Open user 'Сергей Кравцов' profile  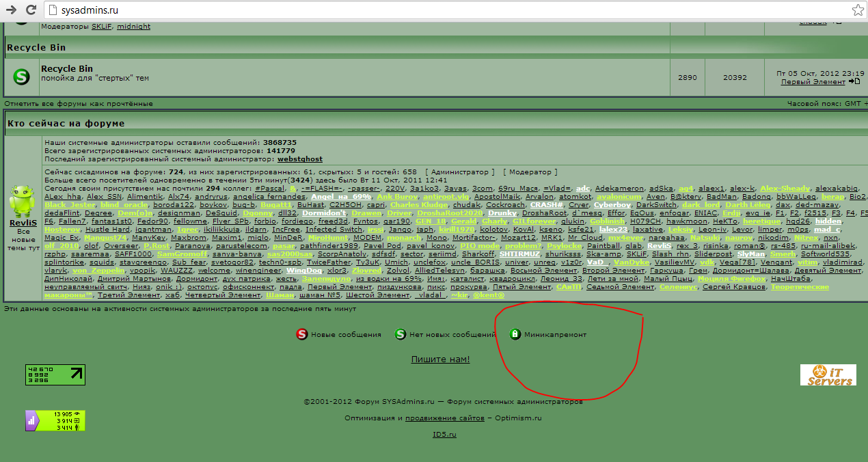tap(734, 286)
